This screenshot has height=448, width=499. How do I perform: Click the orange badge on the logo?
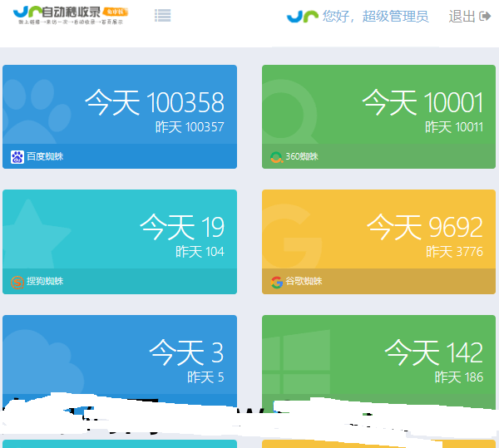(116, 12)
